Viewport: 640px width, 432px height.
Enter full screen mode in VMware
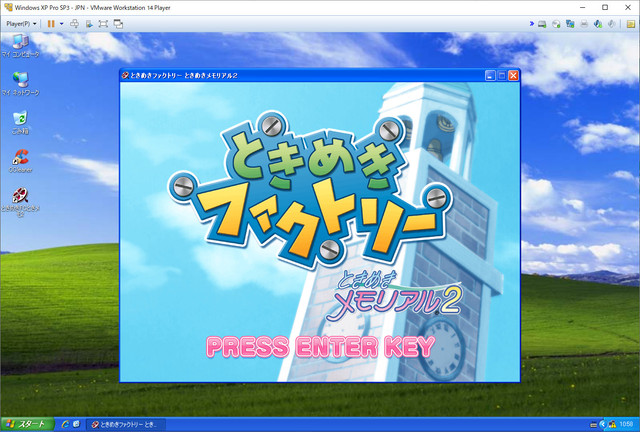tap(103, 24)
